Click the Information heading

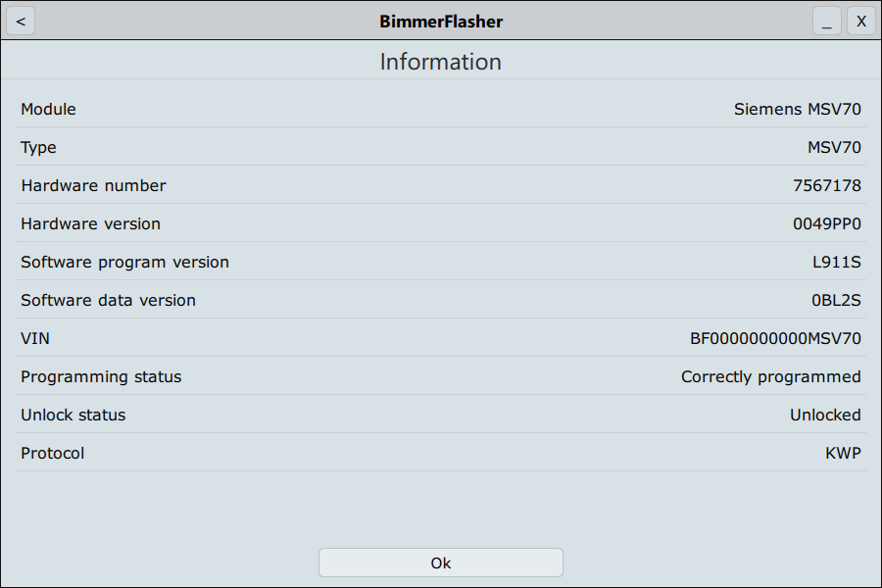[x=440, y=62]
